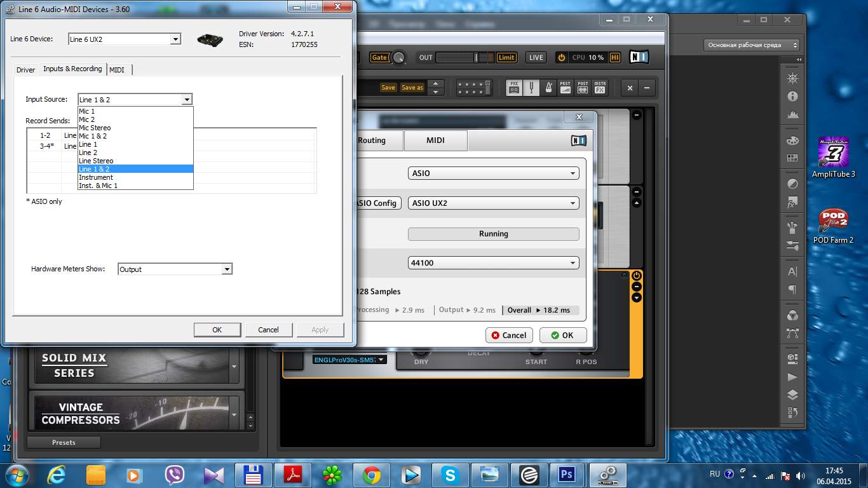Image resolution: width=868 pixels, height=488 pixels.
Task: Launch POD Farm 2 from desktop
Action: pyautogui.click(x=834, y=220)
